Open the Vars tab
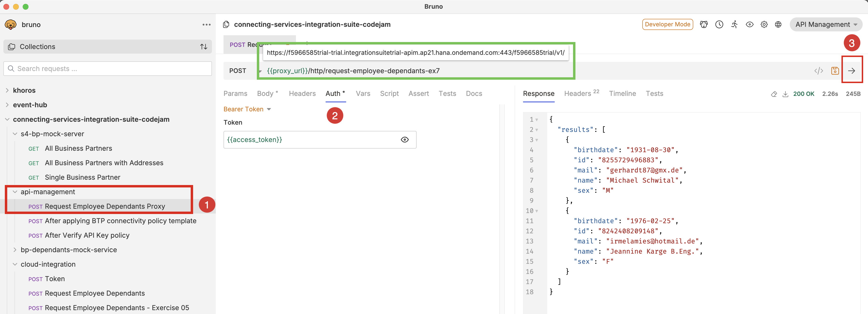 pos(363,93)
